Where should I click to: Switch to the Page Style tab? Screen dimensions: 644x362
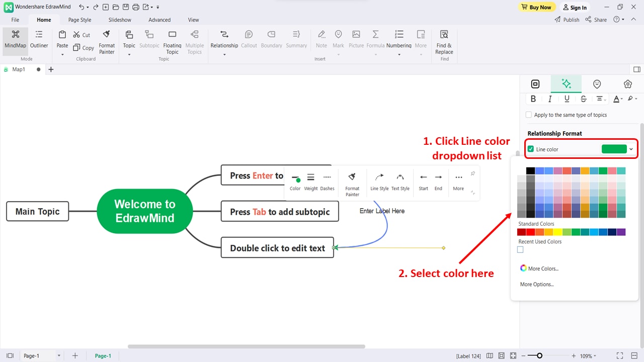coord(79,20)
